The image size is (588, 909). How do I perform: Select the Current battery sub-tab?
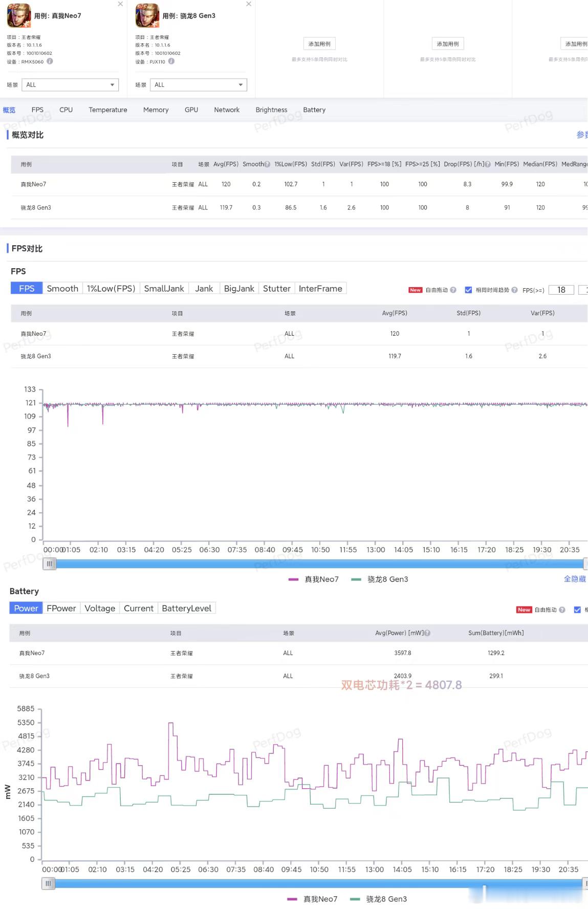tap(139, 609)
